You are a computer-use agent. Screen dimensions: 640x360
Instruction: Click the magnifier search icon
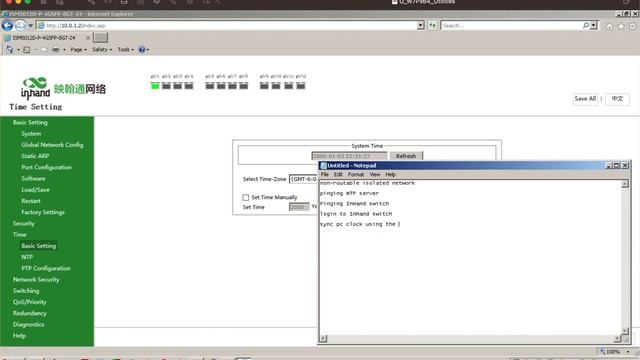[586, 25]
